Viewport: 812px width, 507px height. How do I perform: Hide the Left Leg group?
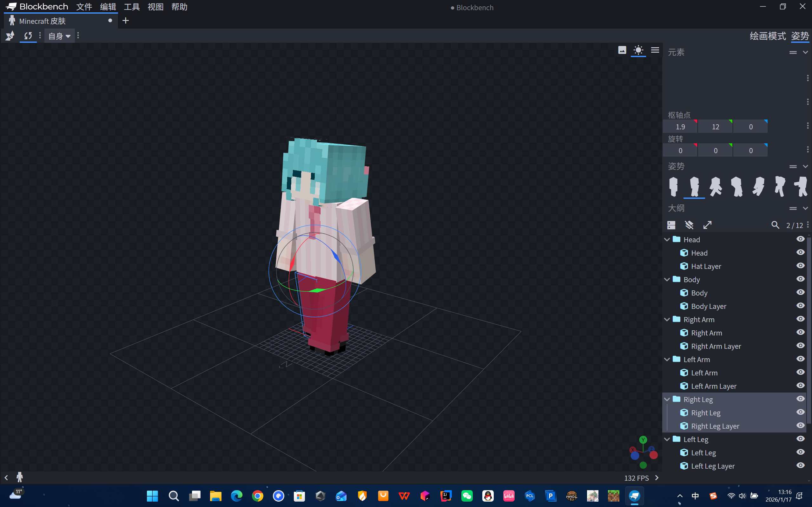pyautogui.click(x=800, y=439)
